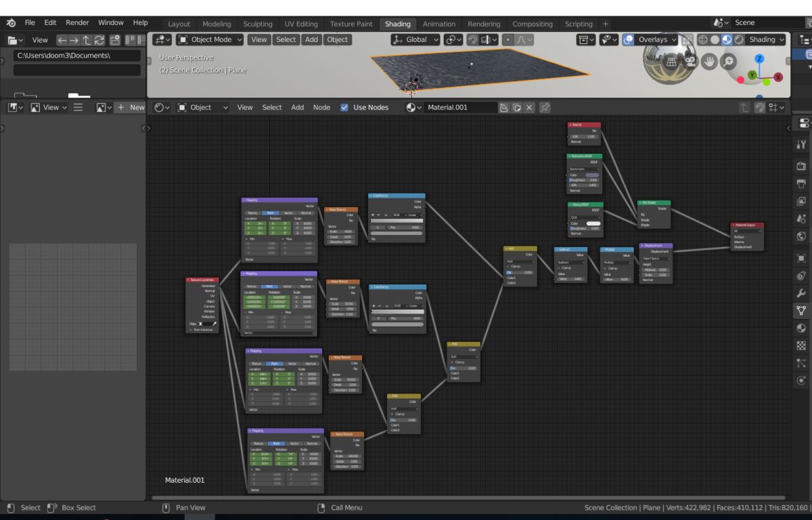812x520 pixels.
Task: Expand the Overlays dropdown arrow
Action: (x=674, y=40)
